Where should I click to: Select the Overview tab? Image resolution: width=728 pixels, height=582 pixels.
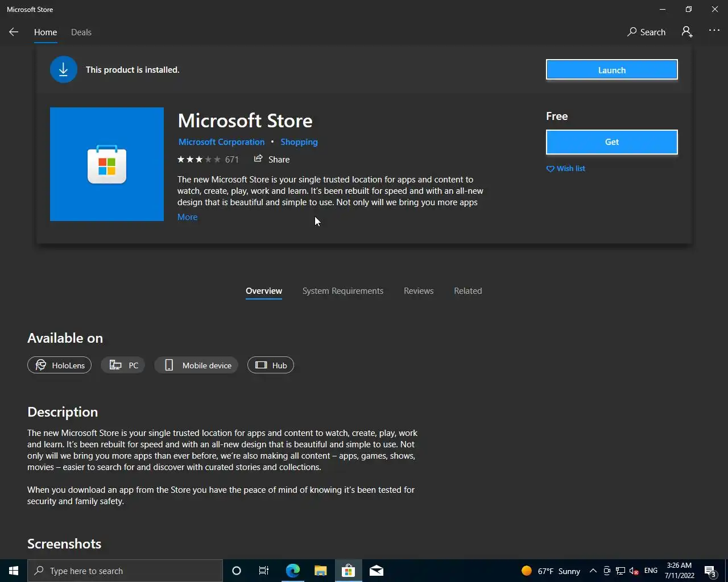point(264,291)
